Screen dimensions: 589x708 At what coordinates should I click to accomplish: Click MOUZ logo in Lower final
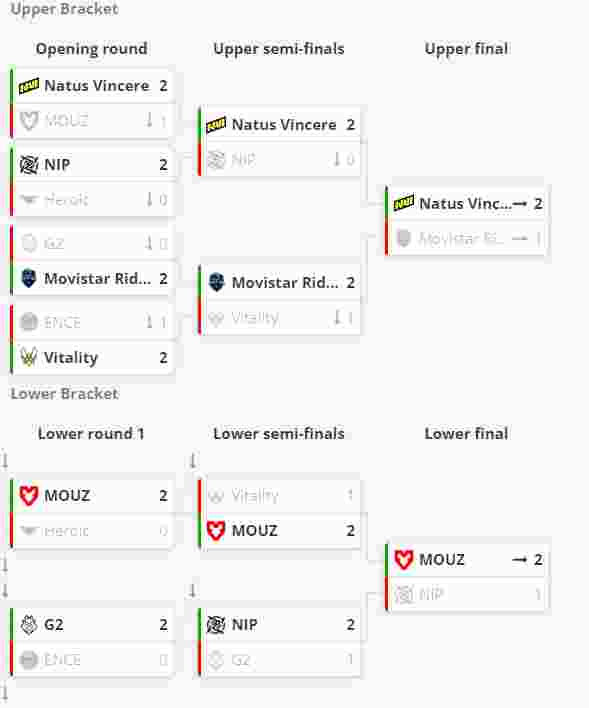click(x=404, y=560)
